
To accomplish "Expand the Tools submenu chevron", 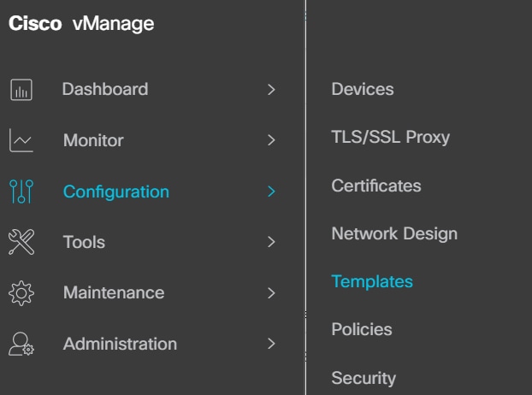I will coord(271,242).
